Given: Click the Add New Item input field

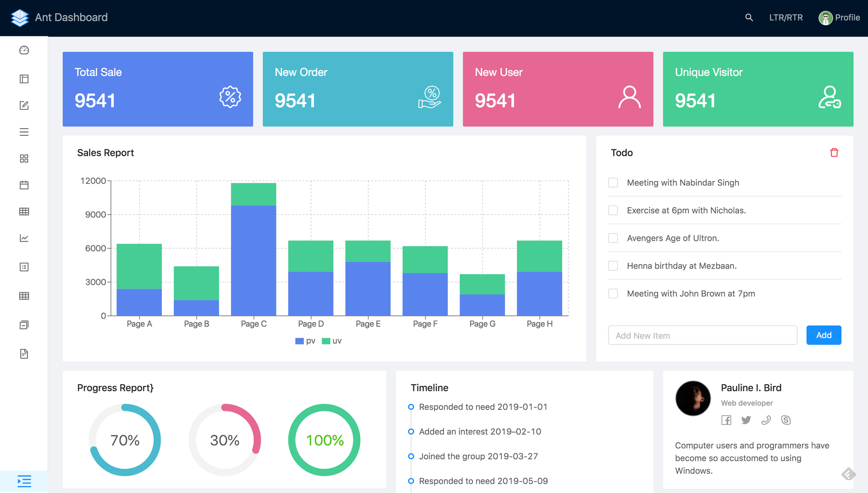Looking at the screenshot, I should pyautogui.click(x=703, y=335).
